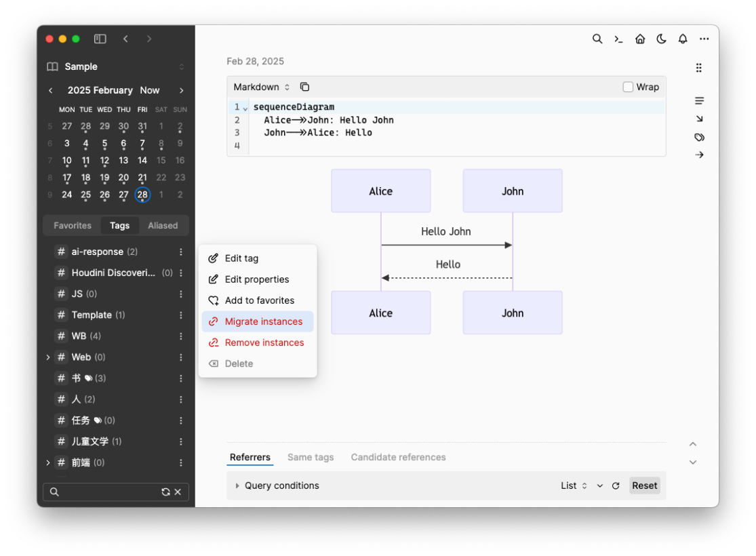756x556 pixels.
Task: Open the 人 tag
Action: (x=75, y=399)
